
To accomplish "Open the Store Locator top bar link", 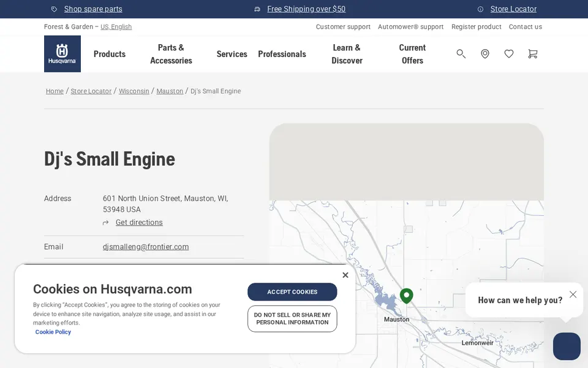I will click(513, 9).
